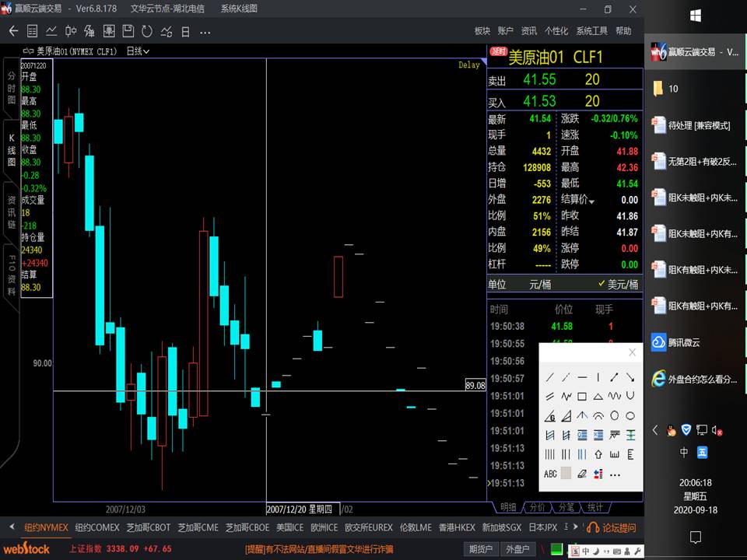
Task: Open the candlestick chart toolbar icon
Action: click(x=71, y=31)
